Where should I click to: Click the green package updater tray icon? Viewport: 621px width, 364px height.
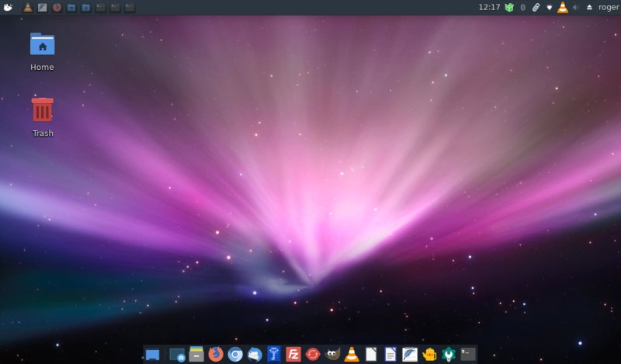[509, 7]
